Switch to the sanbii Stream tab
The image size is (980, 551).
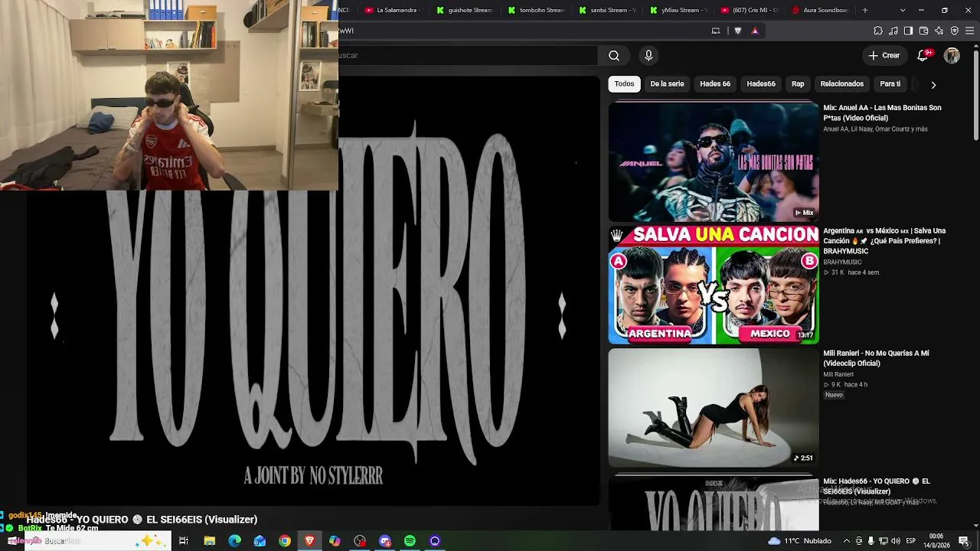click(x=607, y=10)
